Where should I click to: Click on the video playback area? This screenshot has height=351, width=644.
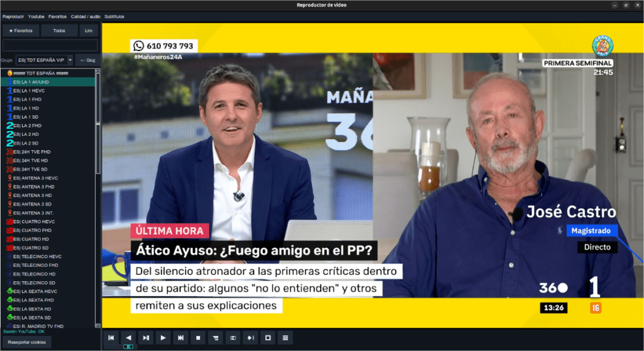[x=372, y=175]
